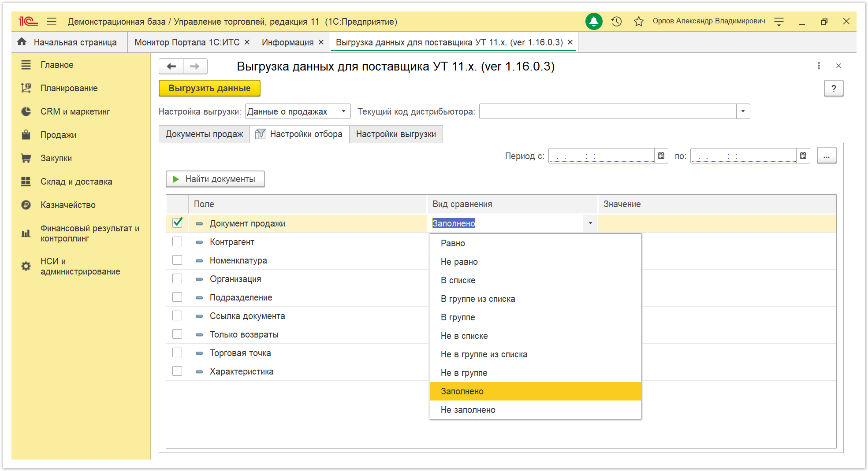Enable the Подразделение filter checkbox
This screenshot has height=471, width=868.
(177, 297)
